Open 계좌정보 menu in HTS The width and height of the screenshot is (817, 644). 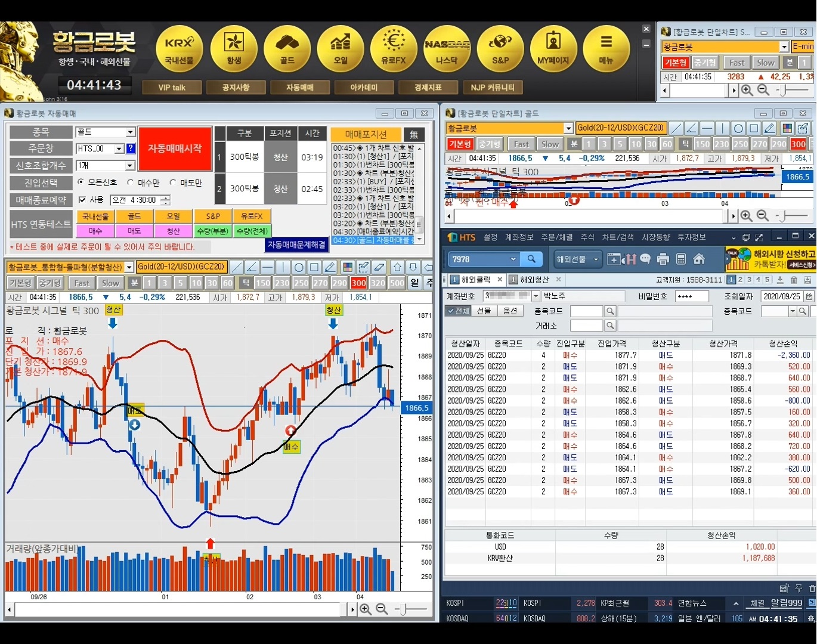click(519, 237)
